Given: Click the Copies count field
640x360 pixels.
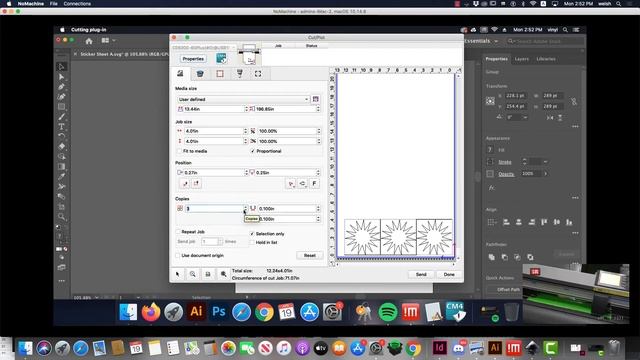Looking at the screenshot, I should [x=214, y=209].
